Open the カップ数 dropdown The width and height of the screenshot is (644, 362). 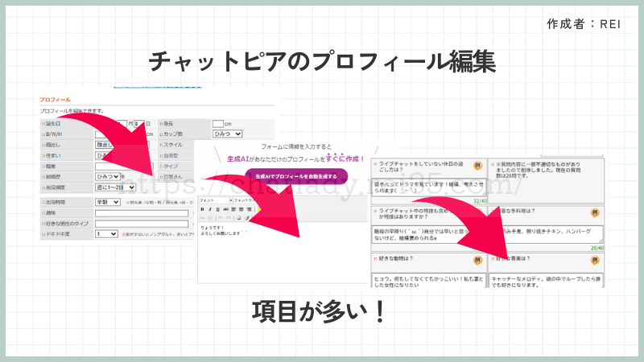click(x=227, y=134)
